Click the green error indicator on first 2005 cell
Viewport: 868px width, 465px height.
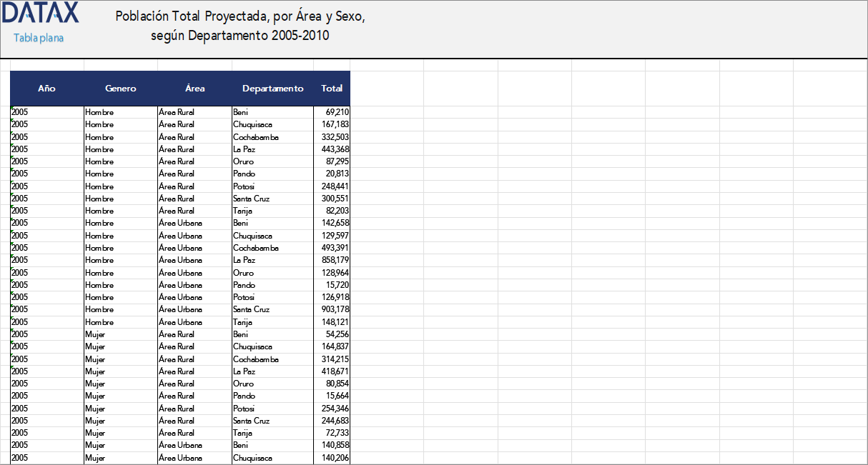tap(11, 109)
